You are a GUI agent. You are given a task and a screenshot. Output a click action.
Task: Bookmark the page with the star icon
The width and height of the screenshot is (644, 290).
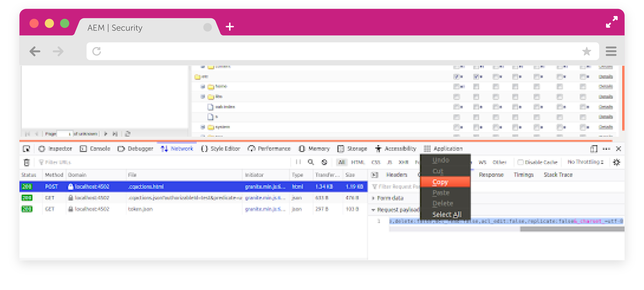point(587,51)
